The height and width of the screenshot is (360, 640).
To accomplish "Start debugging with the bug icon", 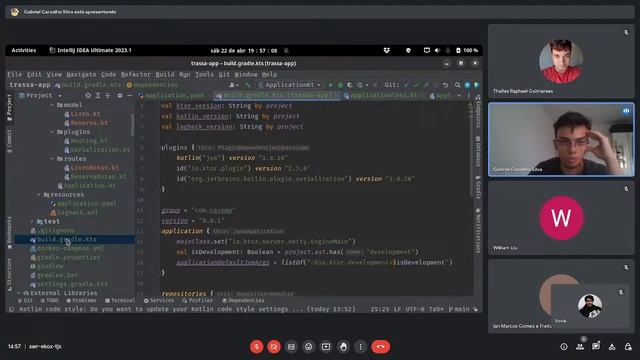I will click(340, 85).
